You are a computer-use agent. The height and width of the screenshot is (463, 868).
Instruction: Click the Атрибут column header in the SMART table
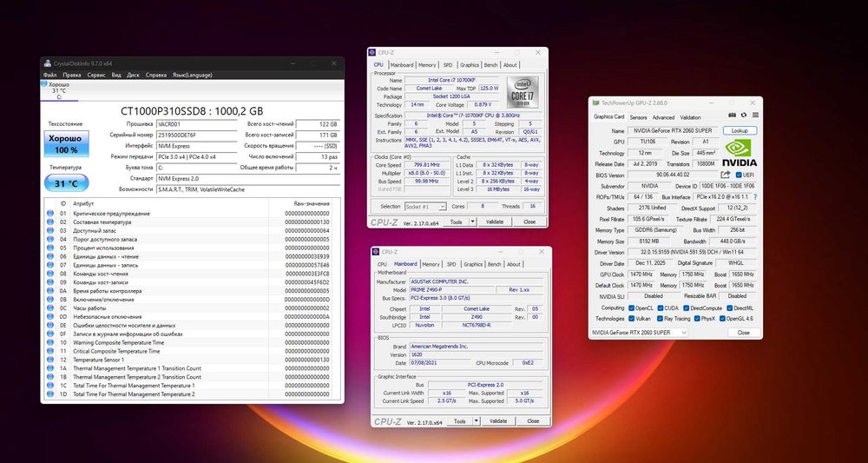click(83, 204)
